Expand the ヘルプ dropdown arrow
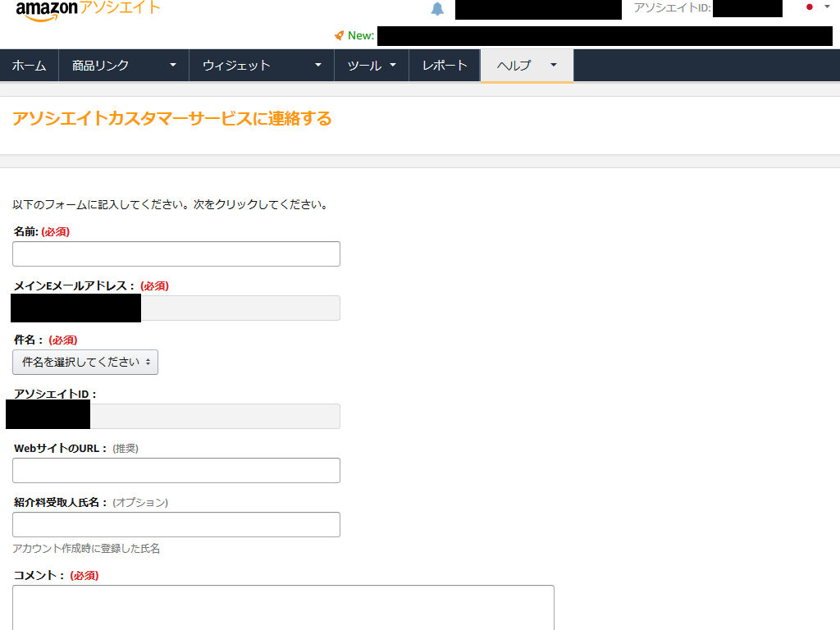The height and width of the screenshot is (630, 840). click(553, 66)
